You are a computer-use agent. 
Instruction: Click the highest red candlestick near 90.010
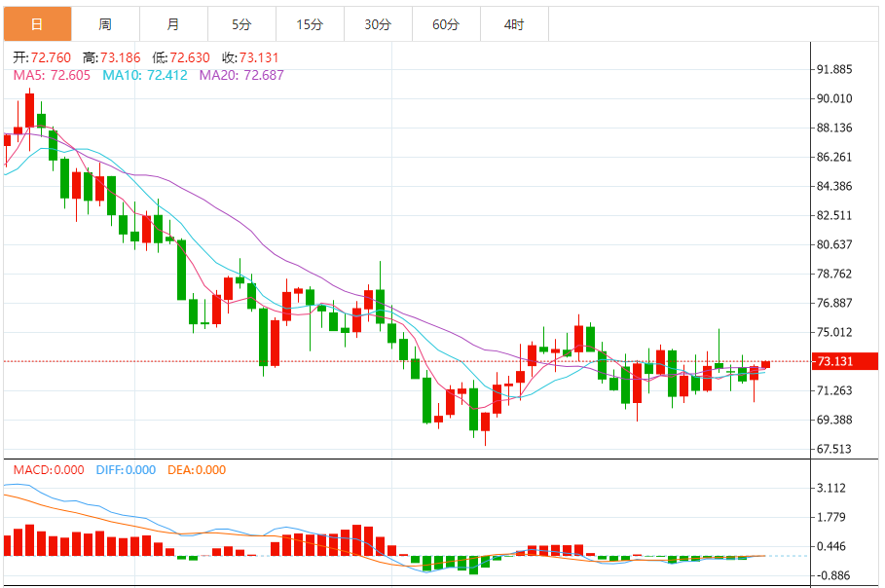(x=29, y=110)
